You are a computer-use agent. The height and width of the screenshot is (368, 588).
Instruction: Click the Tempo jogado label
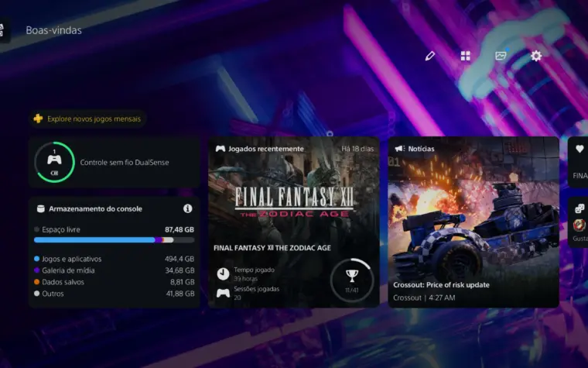click(255, 270)
